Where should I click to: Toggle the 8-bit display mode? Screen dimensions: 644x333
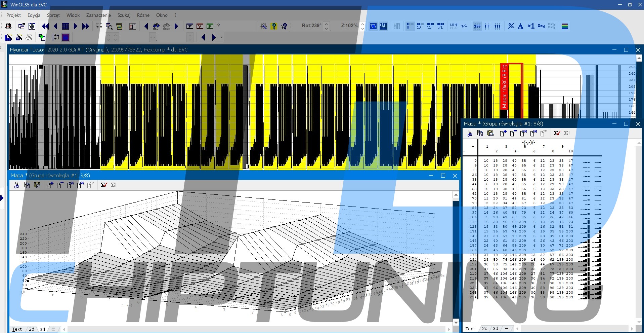point(410,26)
